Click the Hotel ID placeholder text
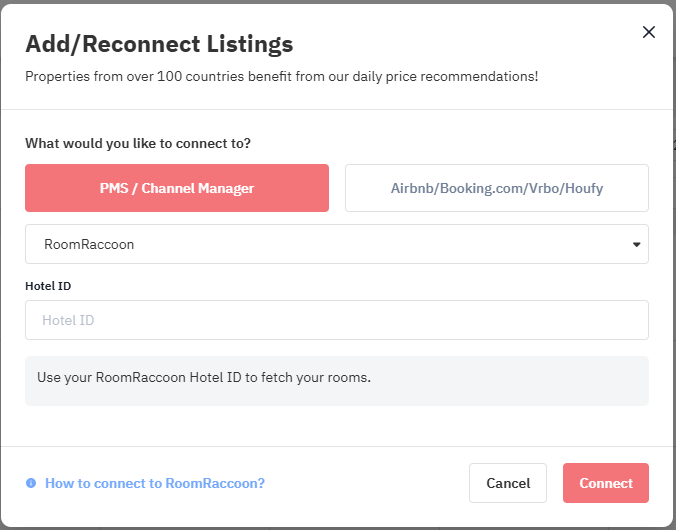Screen dimensions: 676x530 tap(68, 320)
